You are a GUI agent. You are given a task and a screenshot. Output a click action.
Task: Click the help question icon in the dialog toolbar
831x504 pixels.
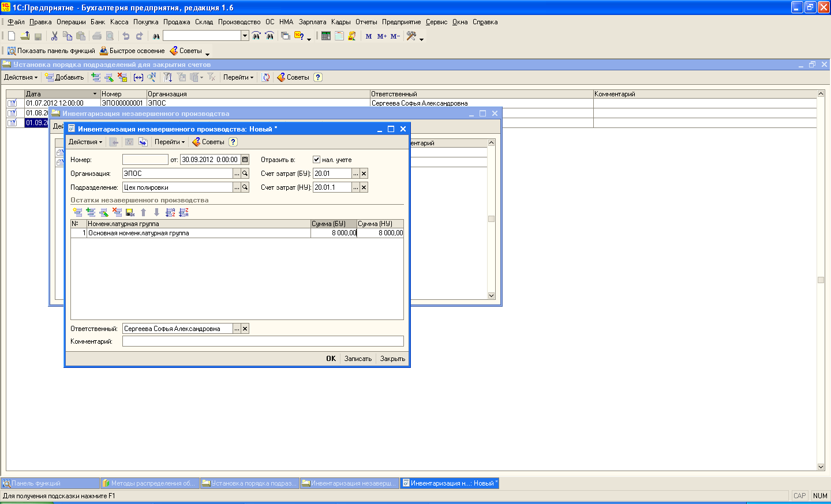[x=233, y=142]
